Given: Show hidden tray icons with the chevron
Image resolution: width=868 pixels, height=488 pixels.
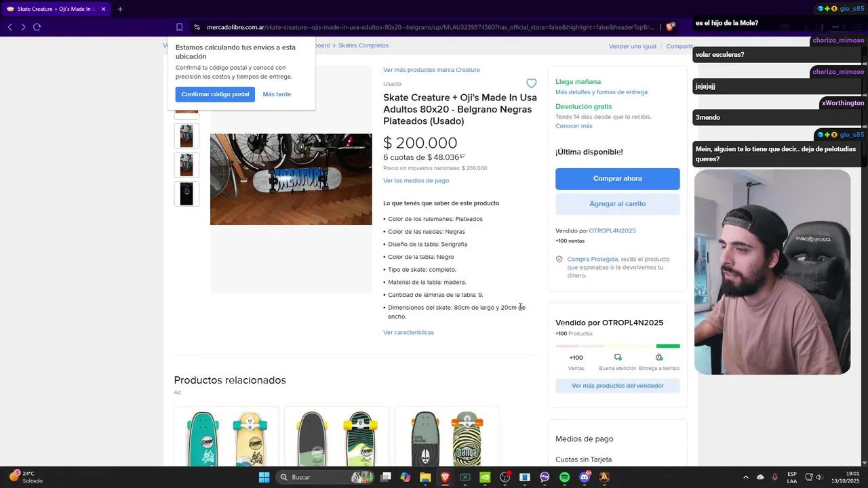Looking at the screenshot, I should (746, 477).
